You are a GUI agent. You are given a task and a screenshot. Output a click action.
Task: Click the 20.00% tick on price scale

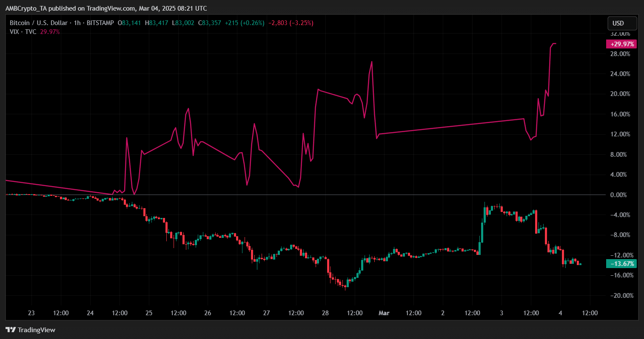[620, 94]
